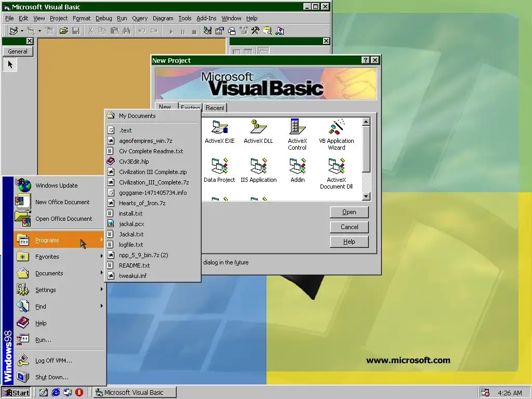
Task: Expand the Programs submenu in Start menu
Action: 59,240
